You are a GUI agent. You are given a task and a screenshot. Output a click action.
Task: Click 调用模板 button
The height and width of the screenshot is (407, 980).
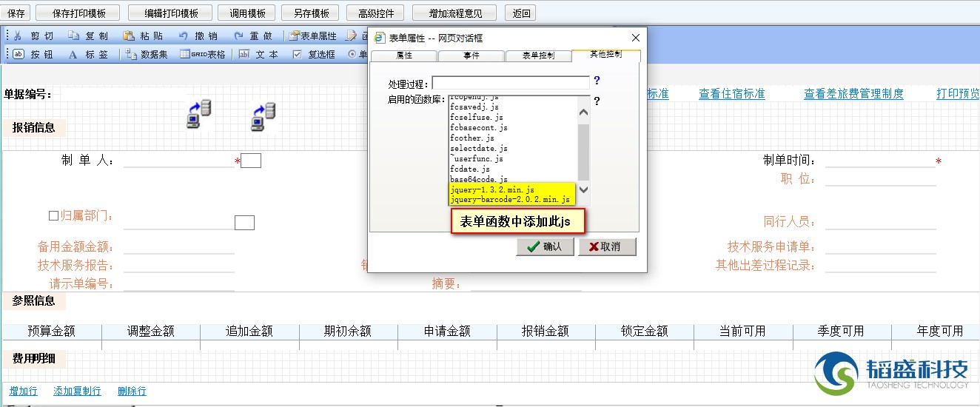(x=247, y=13)
